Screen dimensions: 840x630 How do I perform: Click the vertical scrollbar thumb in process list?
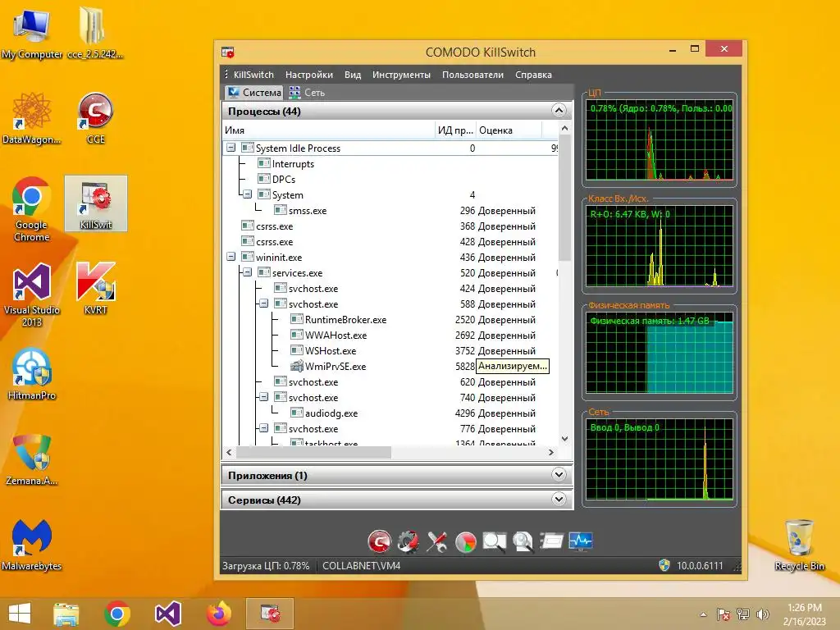point(564,198)
